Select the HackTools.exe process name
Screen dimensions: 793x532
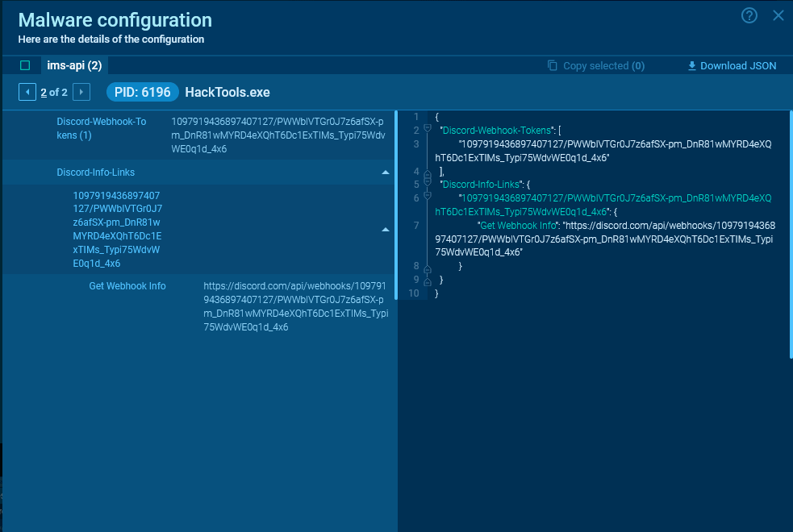point(227,92)
